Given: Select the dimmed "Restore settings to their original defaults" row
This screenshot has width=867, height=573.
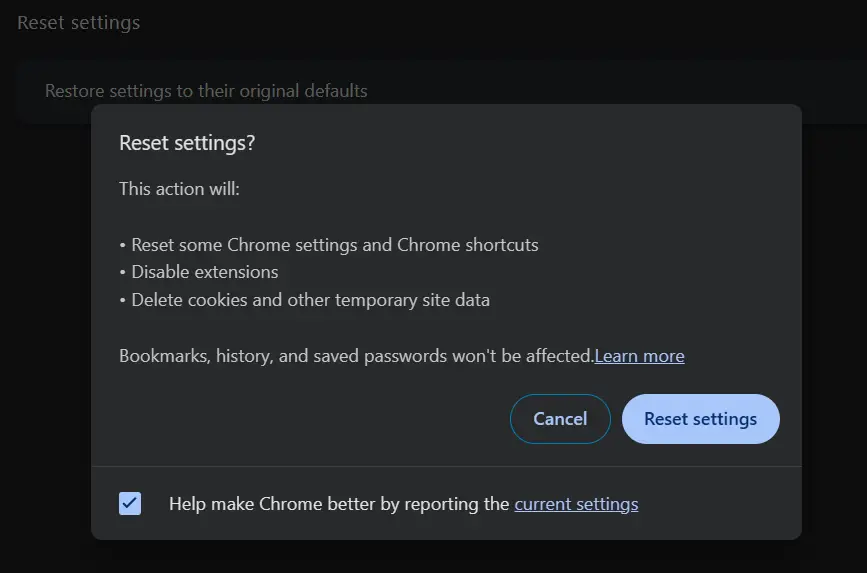Looking at the screenshot, I should (x=206, y=91).
